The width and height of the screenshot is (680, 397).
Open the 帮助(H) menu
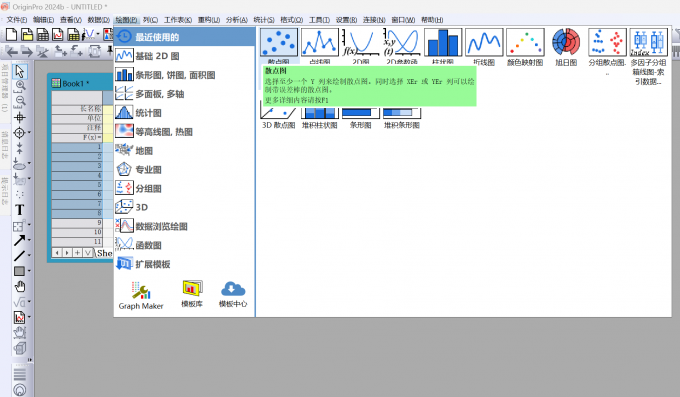click(432, 20)
